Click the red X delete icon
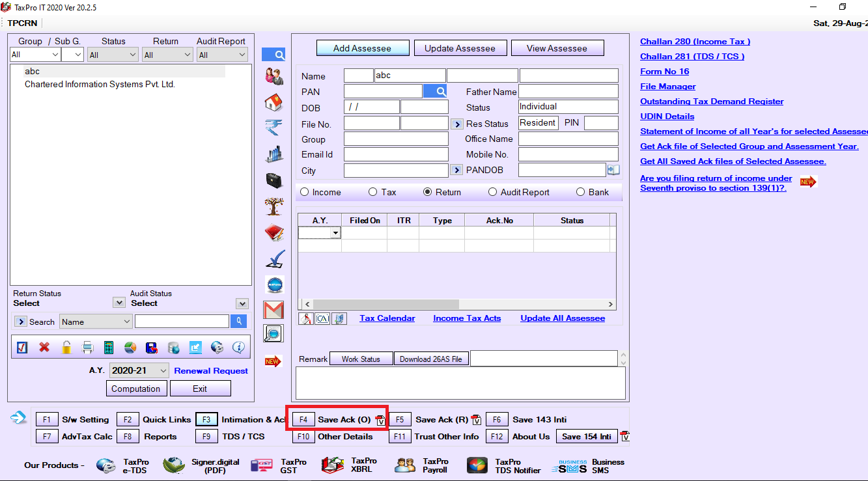Screen dimensions: 868x481 click(44, 348)
